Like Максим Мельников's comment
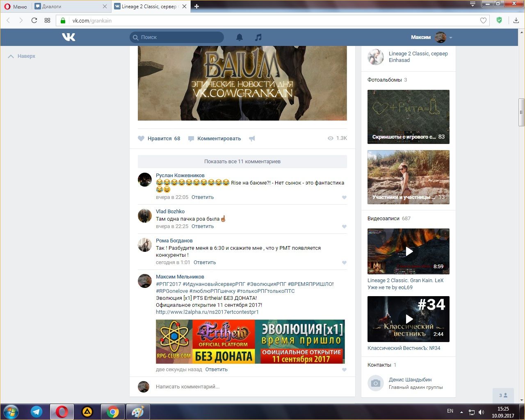 pos(344,370)
